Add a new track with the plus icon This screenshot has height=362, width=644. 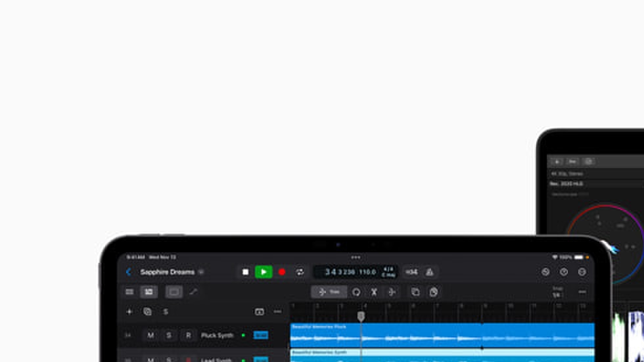pos(129,312)
